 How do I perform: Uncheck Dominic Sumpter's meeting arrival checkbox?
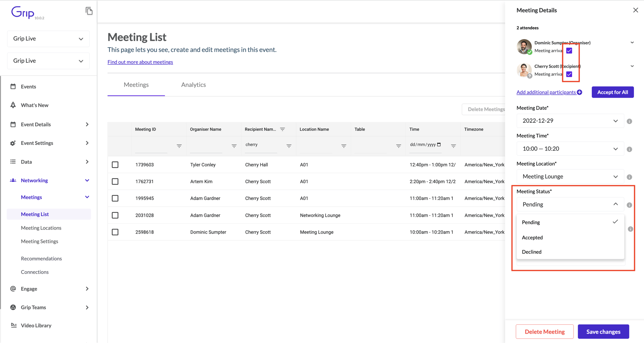(569, 50)
